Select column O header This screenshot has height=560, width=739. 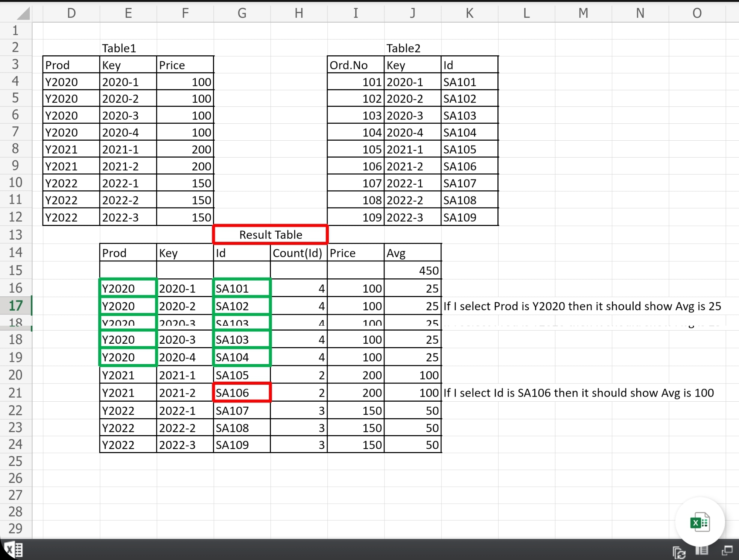[x=696, y=13]
